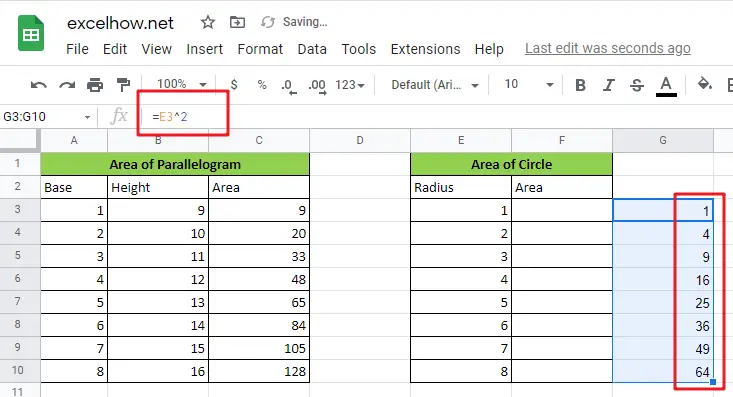
Task: Click the select-all corner box
Action: (20, 140)
